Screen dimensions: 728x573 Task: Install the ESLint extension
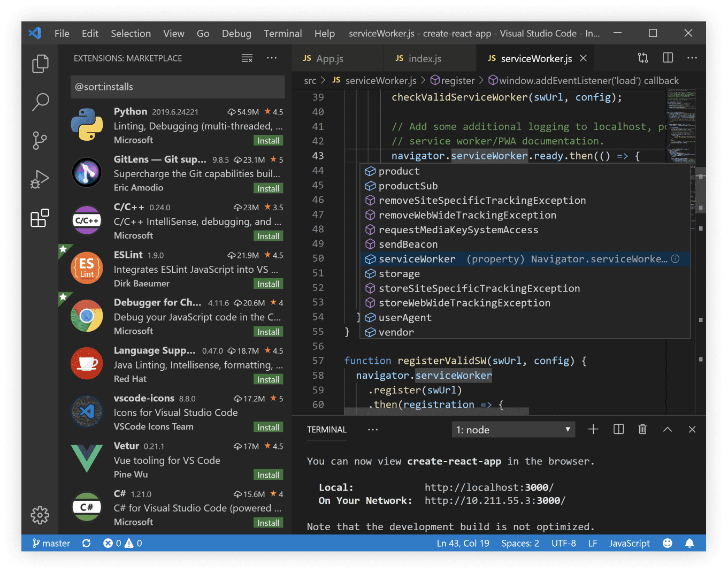pyautogui.click(x=268, y=284)
